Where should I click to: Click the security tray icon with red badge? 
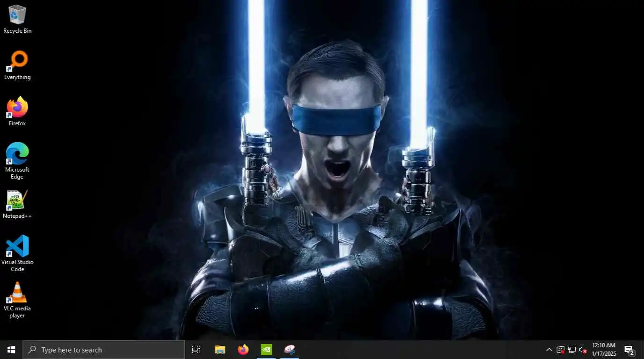point(561,350)
